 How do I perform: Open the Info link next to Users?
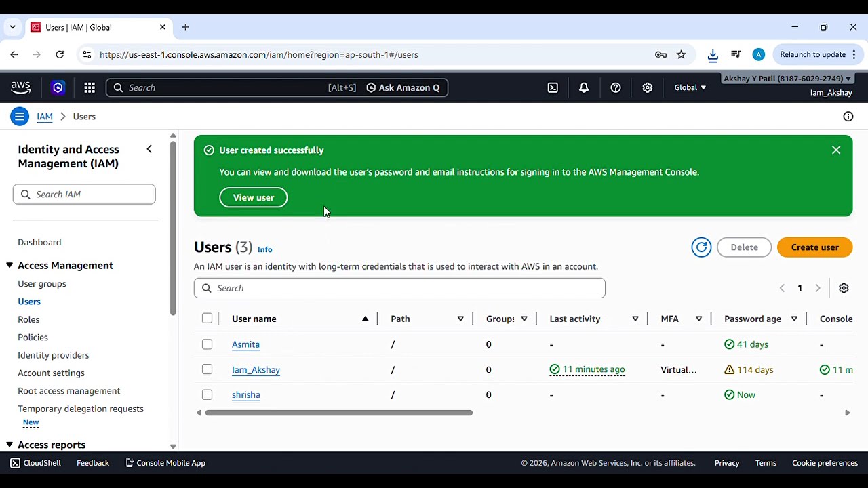tap(264, 249)
